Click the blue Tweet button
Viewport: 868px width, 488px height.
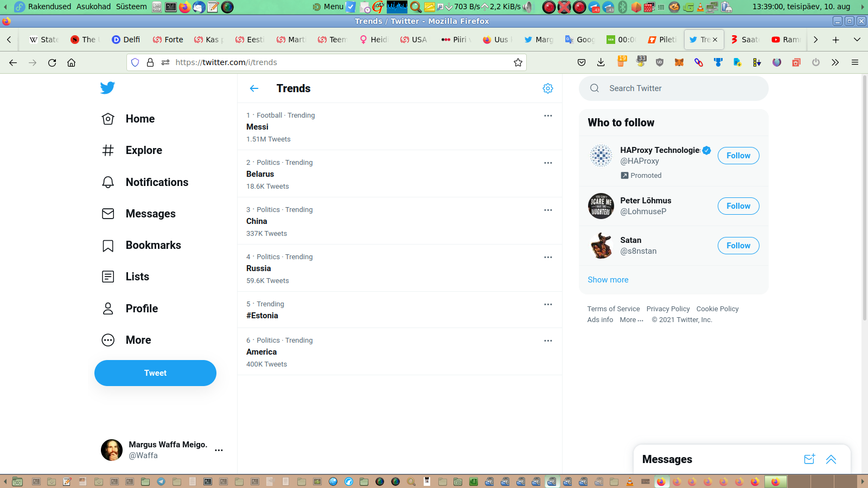coord(155,373)
